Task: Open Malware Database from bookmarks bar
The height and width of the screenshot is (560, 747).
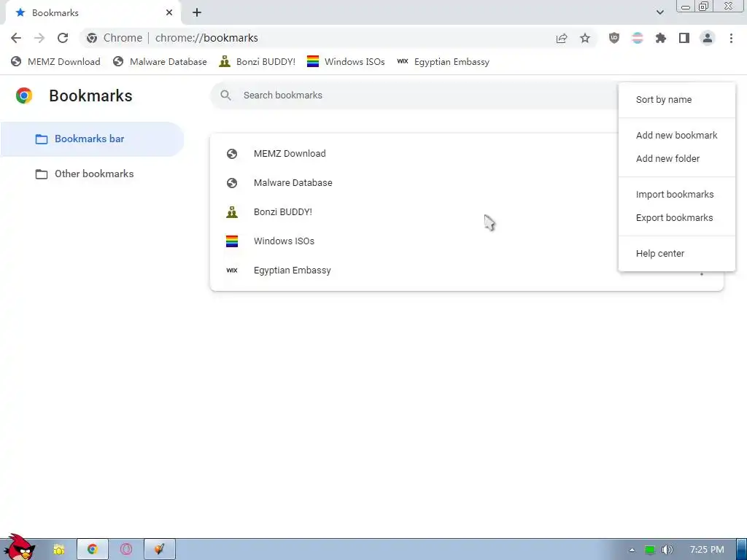Action: click(x=160, y=62)
